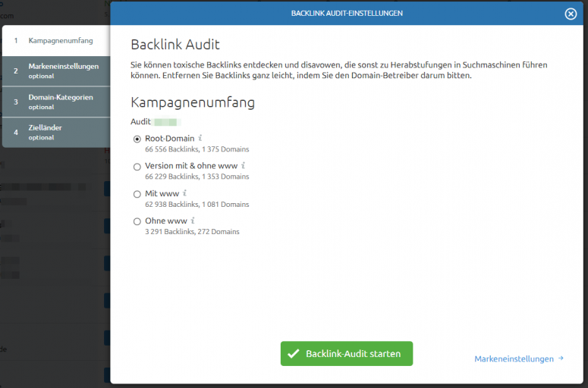Click info icon next to Root-Domain
588x388 pixels.
coord(201,139)
